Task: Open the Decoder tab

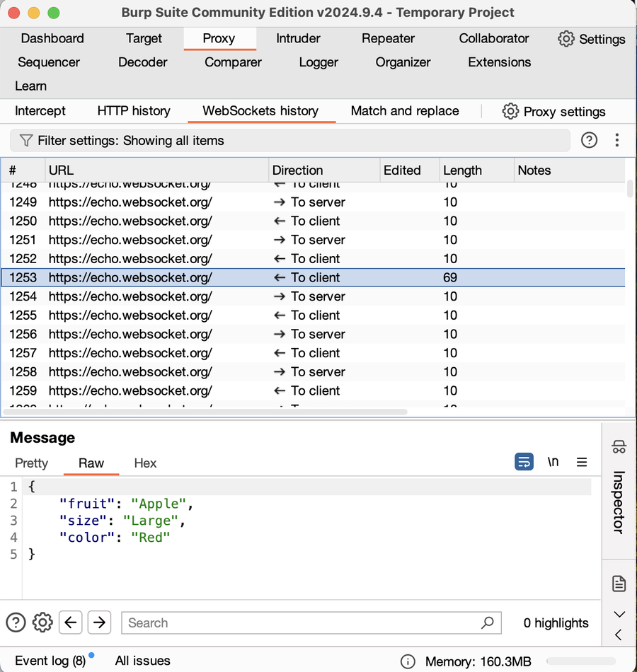Action: tap(142, 62)
